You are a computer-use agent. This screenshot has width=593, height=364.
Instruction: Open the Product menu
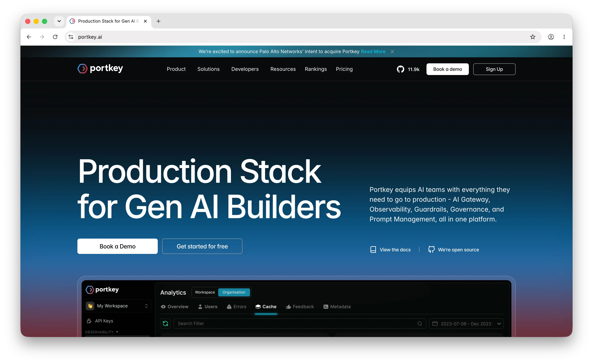(x=176, y=69)
